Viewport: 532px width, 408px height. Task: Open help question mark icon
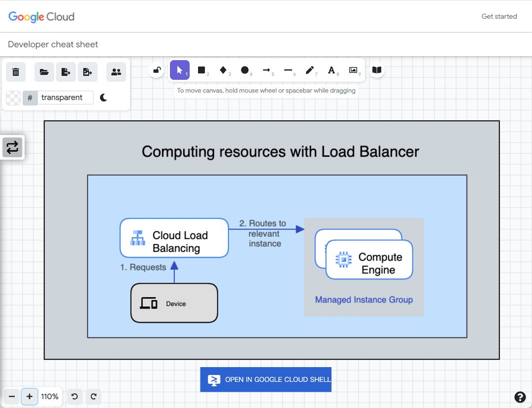pos(520,397)
